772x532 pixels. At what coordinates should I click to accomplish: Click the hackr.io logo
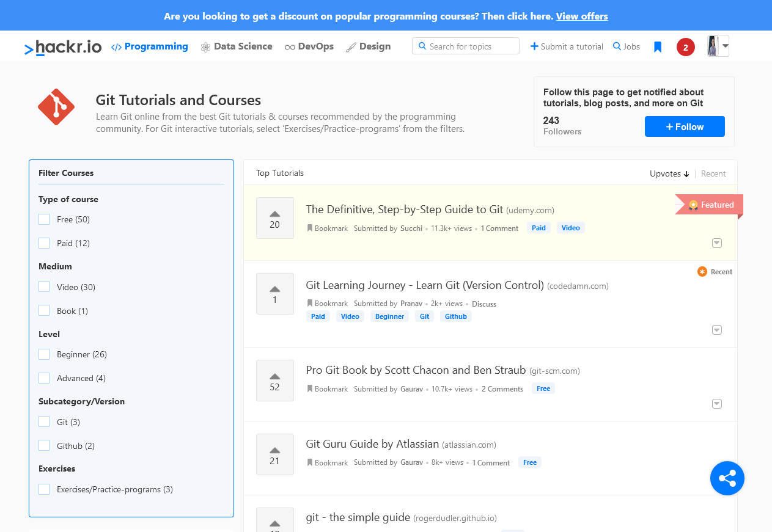click(63, 47)
